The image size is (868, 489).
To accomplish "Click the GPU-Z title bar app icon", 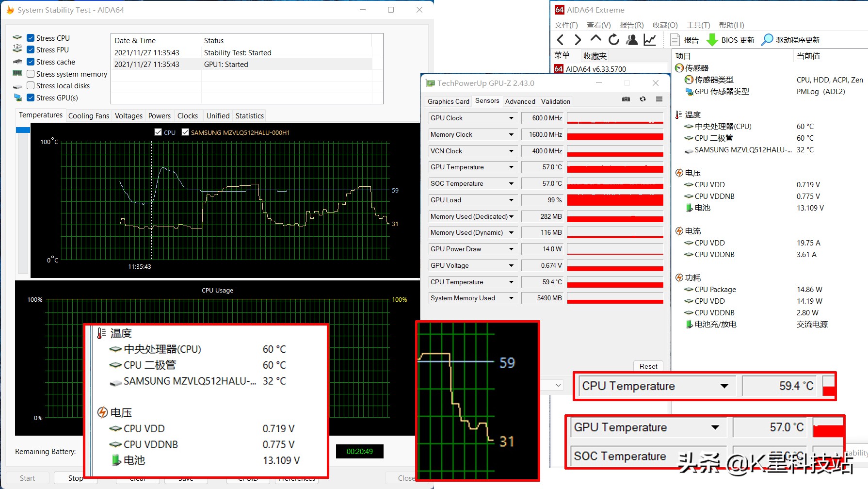I will tap(430, 83).
